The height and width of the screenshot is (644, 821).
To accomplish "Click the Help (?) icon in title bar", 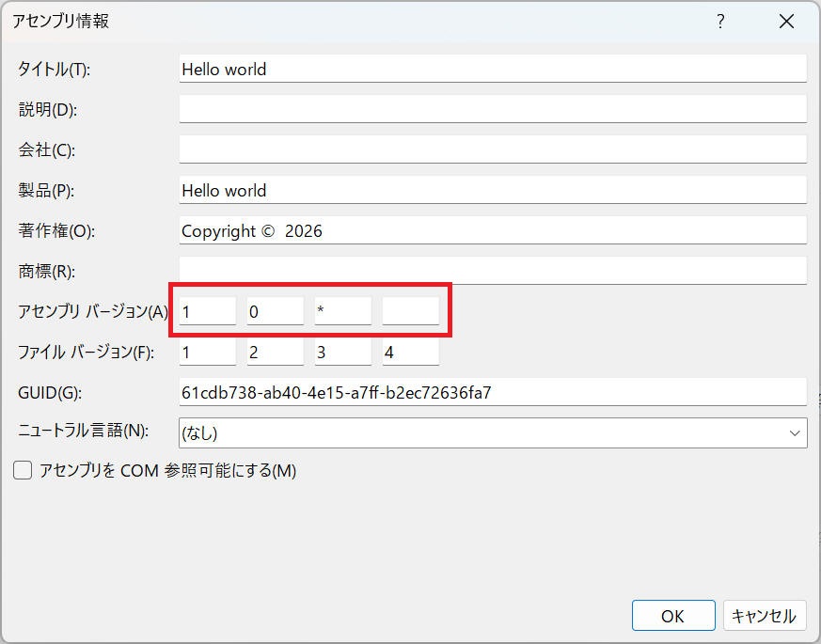I will coord(720,21).
